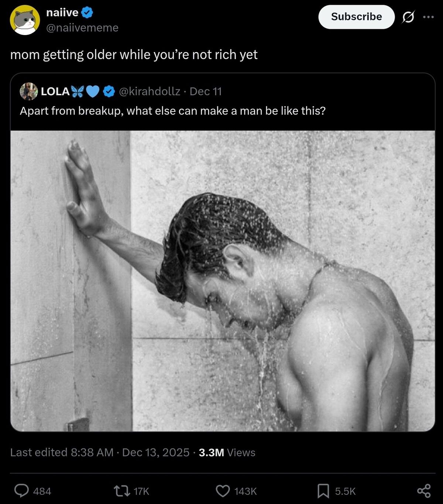Open the Grok slashed-circle icon
This screenshot has height=504, width=443.
point(408,17)
